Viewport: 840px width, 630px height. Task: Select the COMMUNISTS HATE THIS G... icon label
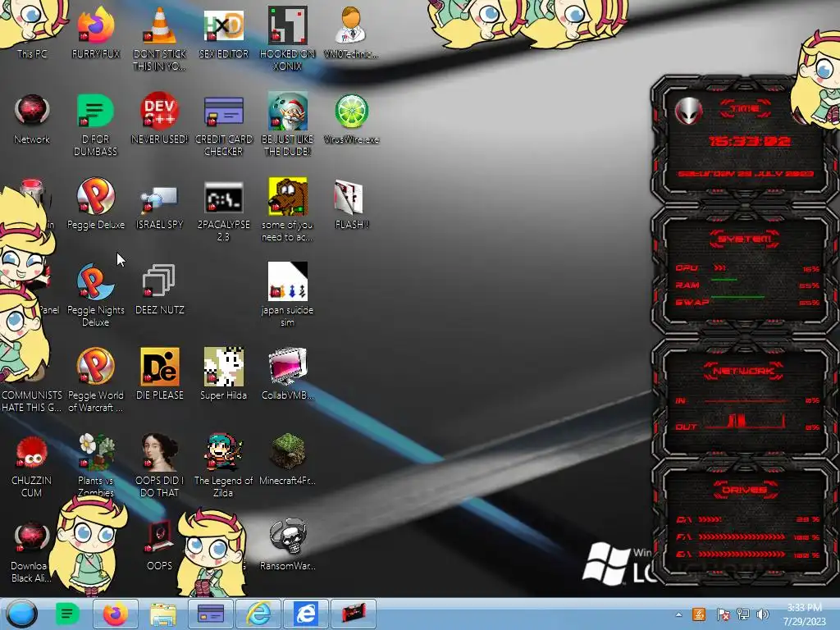coord(32,401)
